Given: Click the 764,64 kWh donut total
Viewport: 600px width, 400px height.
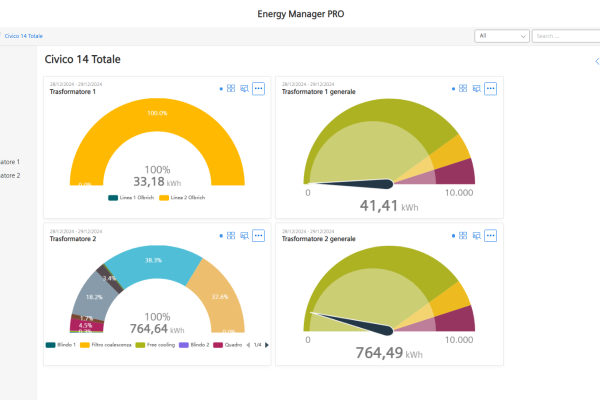Looking at the screenshot, I should point(157,329).
